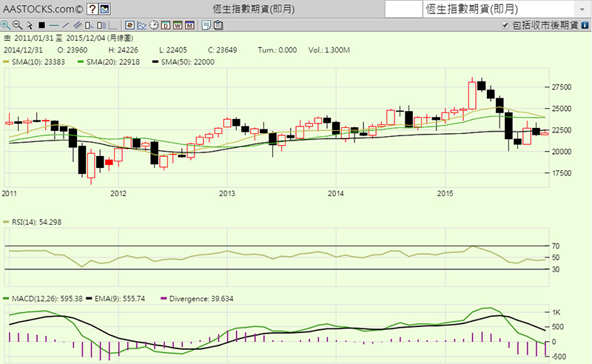
Task: Click the AASTOCKS.com logo text
Action: [41, 10]
